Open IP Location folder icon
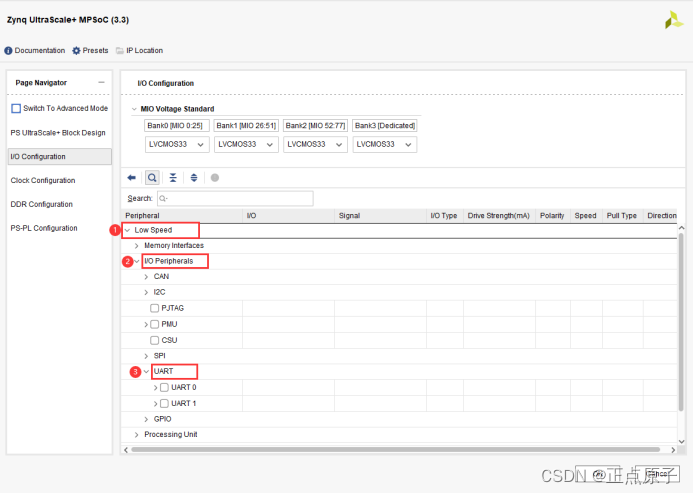693x494 pixels. pos(120,51)
